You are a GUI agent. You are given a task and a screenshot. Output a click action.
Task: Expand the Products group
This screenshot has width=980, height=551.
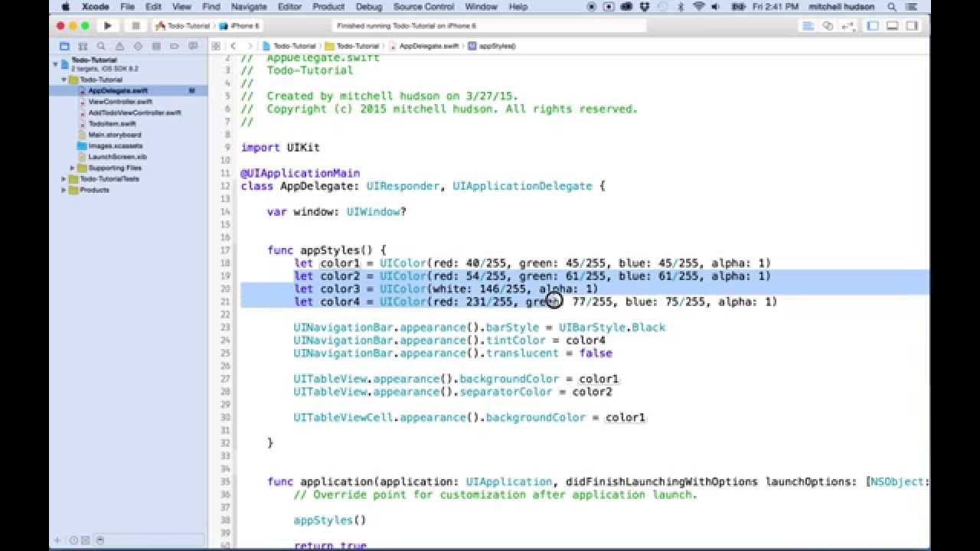tap(64, 190)
